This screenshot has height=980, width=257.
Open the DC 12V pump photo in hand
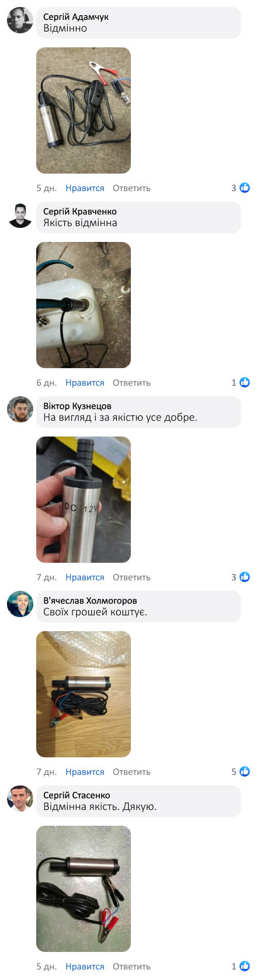click(x=84, y=500)
